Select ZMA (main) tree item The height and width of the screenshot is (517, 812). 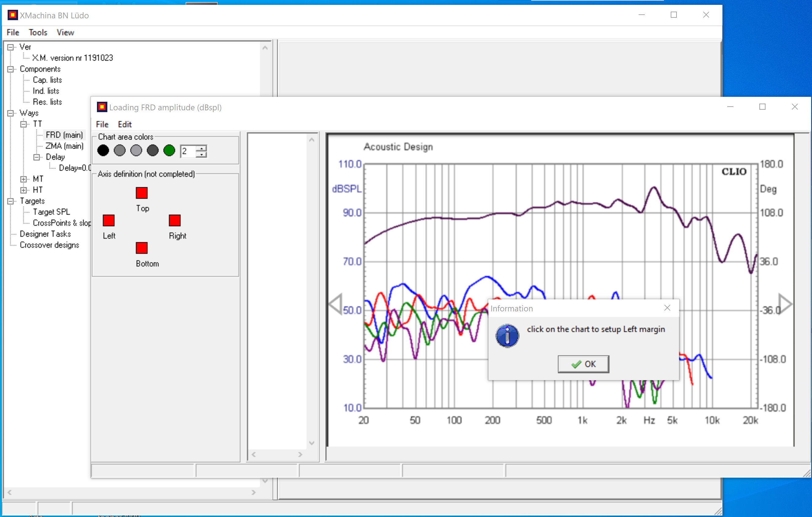point(65,146)
